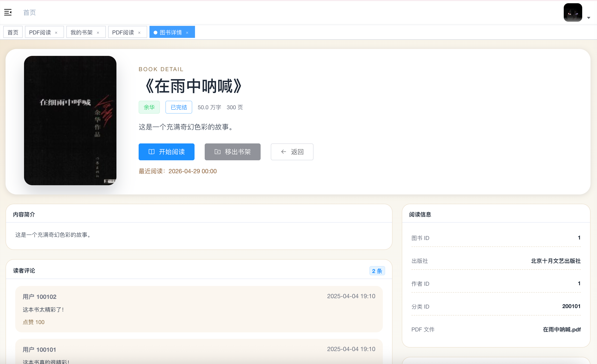
Task: Click the 余华 author tag
Action: [149, 107]
